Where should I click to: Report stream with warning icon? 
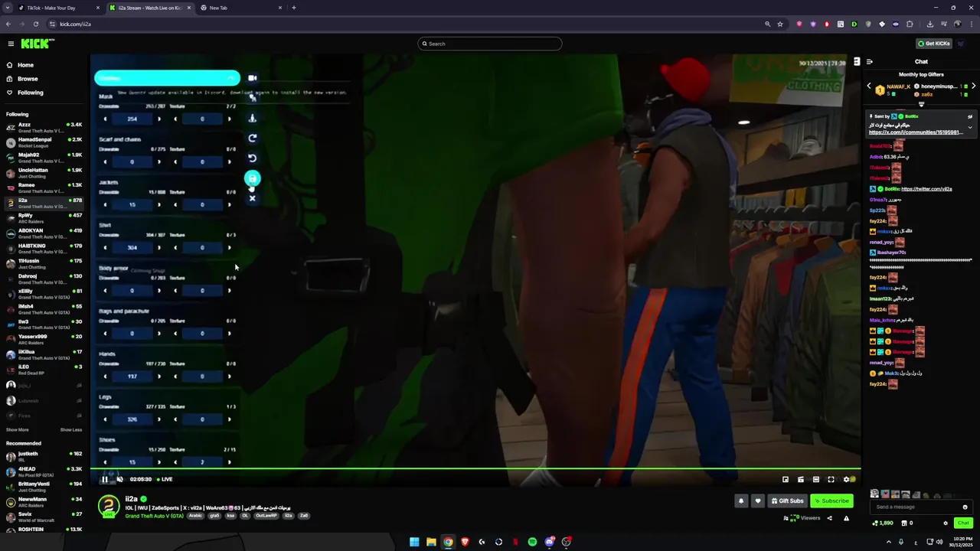[846, 518]
